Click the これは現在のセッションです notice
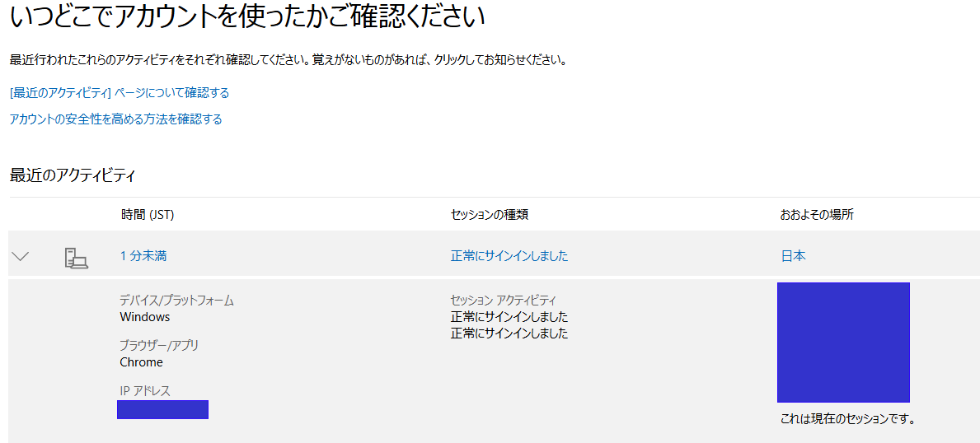980x443 pixels. coord(848,419)
